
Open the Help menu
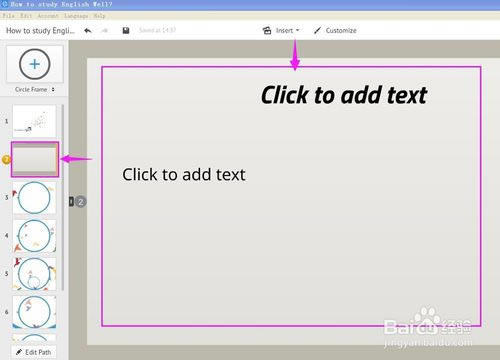(99, 16)
